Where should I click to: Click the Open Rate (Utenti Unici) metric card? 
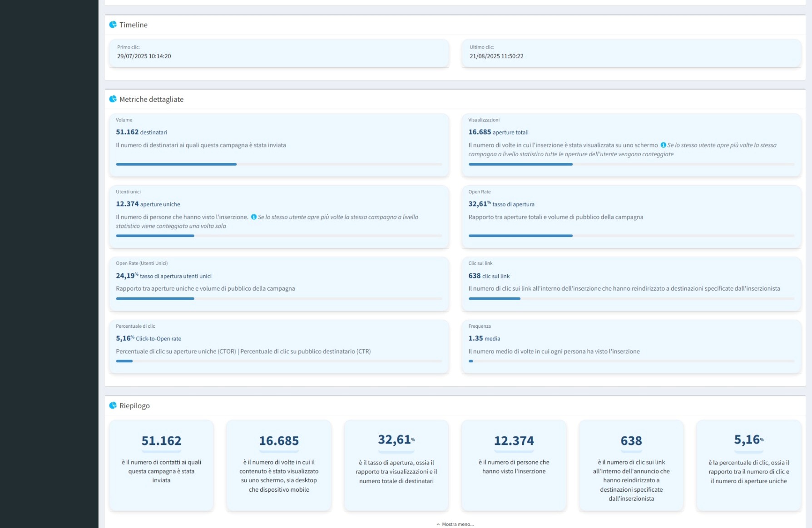click(x=278, y=283)
